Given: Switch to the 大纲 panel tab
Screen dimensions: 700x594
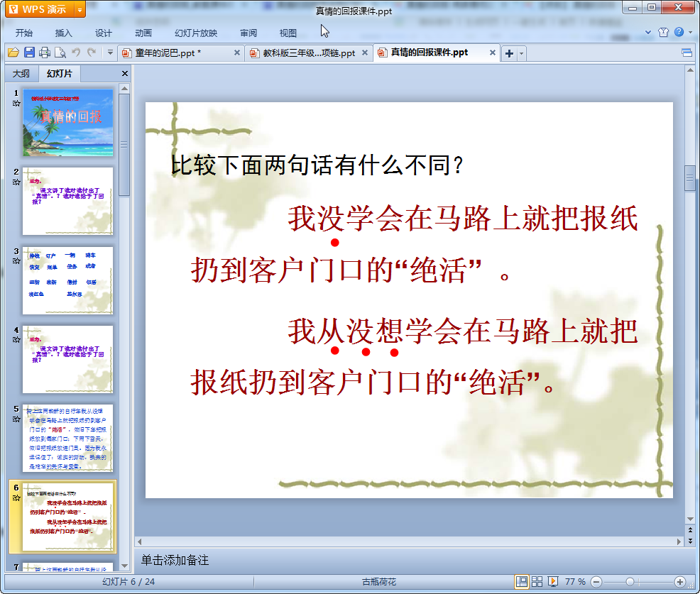Looking at the screenshot, I should point(21,74).
